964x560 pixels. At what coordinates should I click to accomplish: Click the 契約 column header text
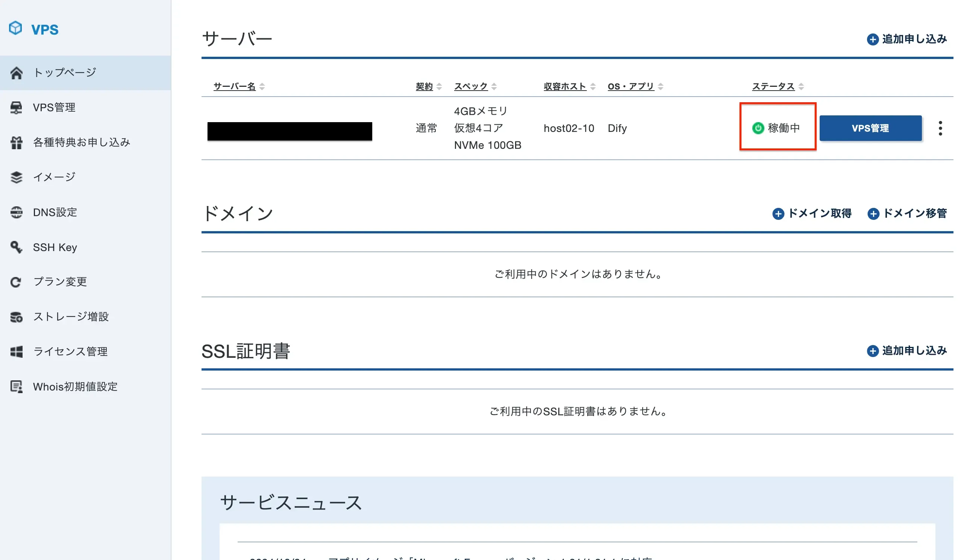coord(424,86)
